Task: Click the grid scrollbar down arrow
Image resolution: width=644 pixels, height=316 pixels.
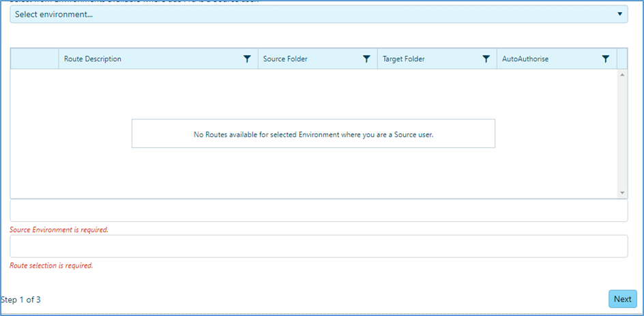Action: [x=621, y=192]
